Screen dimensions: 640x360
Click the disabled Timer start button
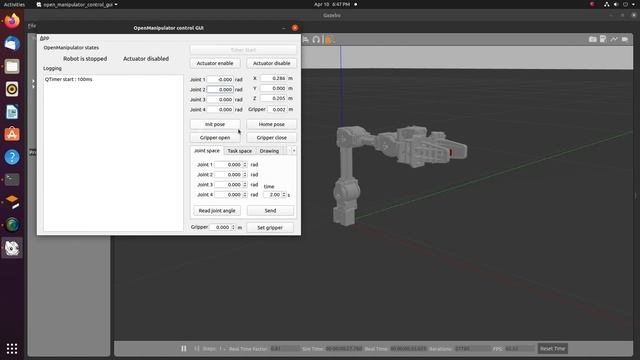click(243, 50)
